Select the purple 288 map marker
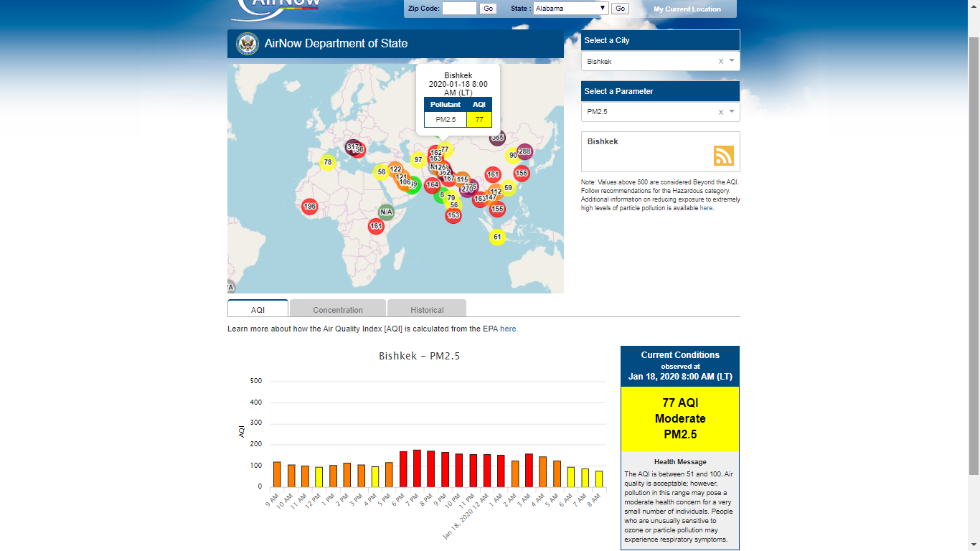The image size is (980, 551). 525,151
